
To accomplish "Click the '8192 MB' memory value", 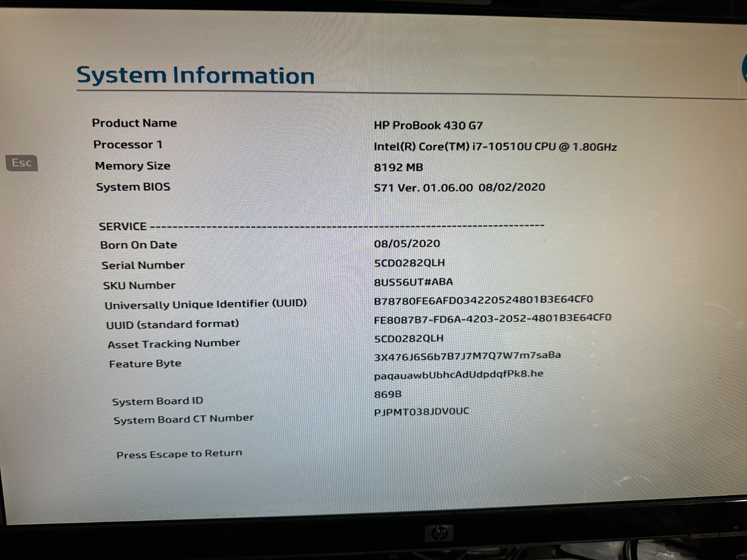I will coord(398,167).
